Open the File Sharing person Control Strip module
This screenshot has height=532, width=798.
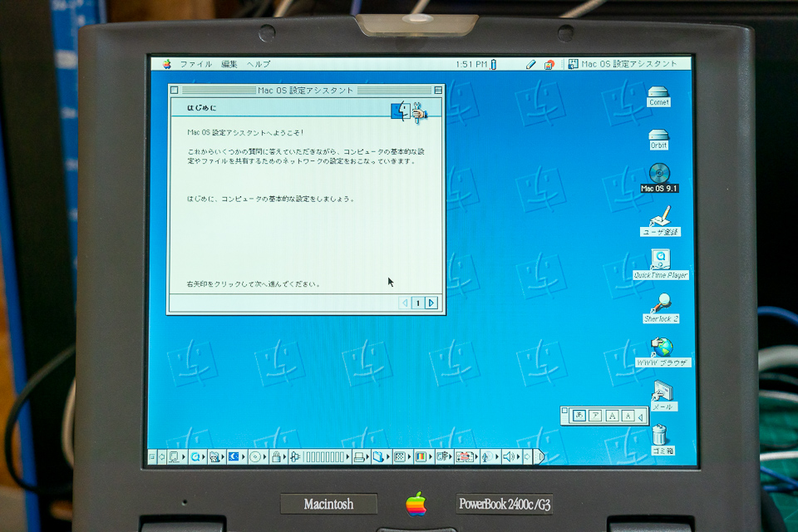(x=217, y=456)
